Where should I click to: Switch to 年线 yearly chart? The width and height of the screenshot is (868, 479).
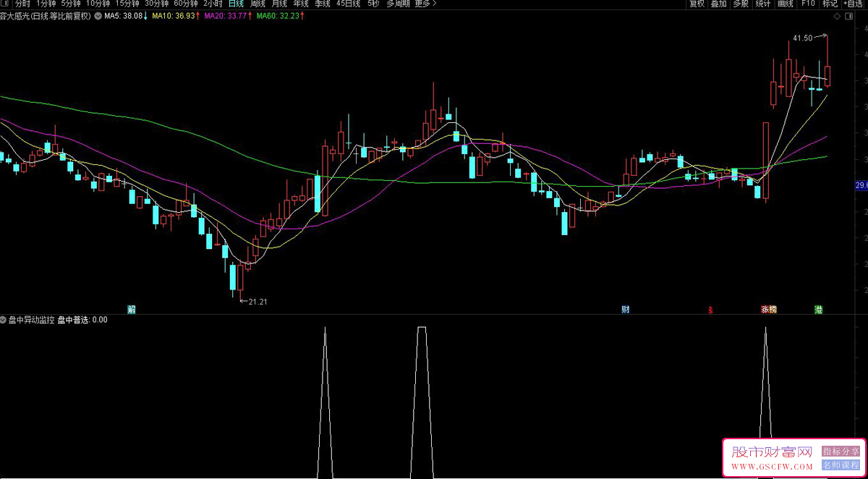301,4
